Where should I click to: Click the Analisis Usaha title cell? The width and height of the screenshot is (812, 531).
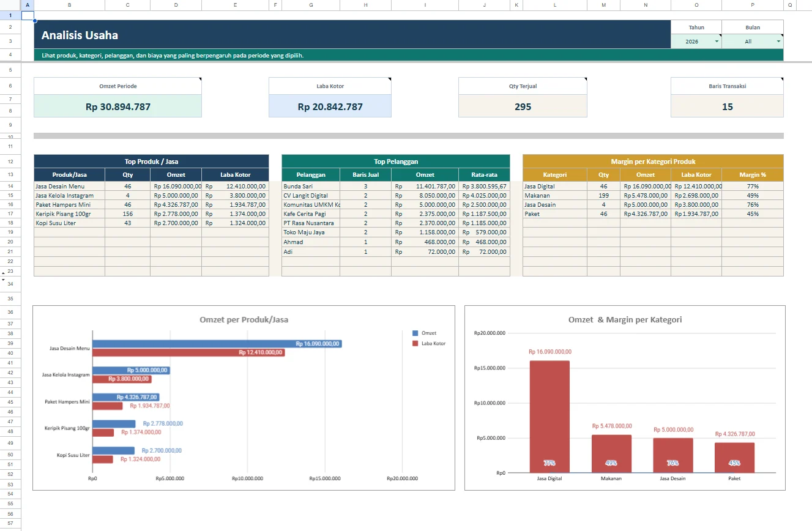click(x=352, y=35)
